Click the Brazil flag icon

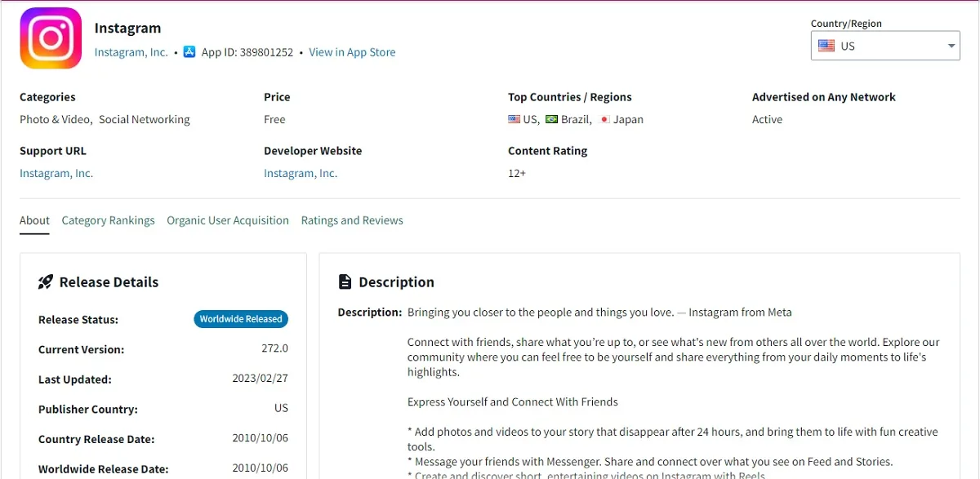tap(551, 119)
